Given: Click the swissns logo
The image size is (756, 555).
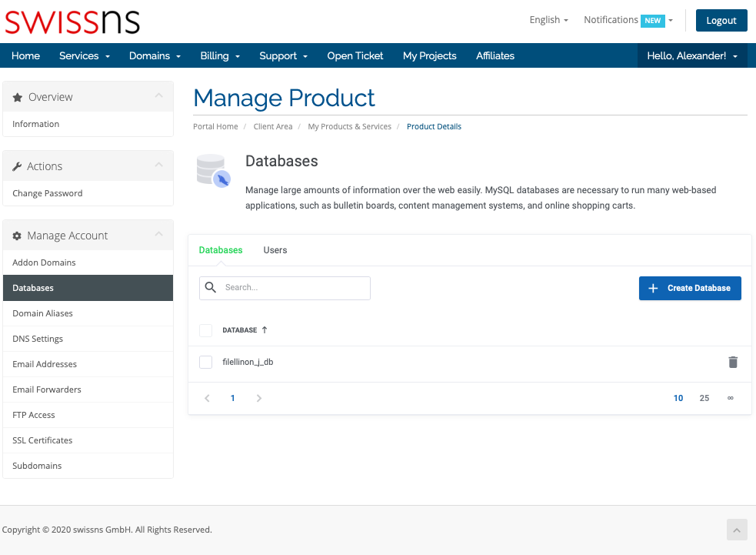Looking at the screenshot, I should [x=72, y=21].
